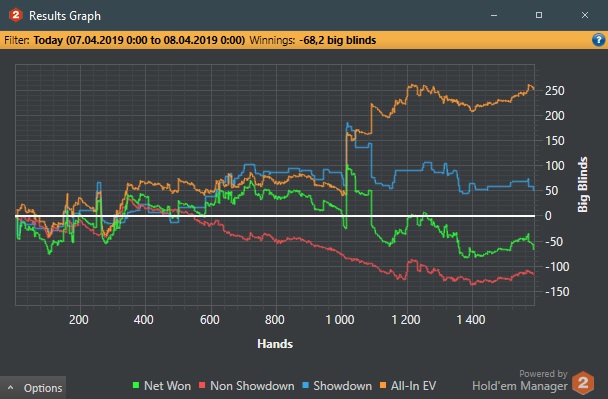The height and width of the screenshot is (399, 608).
Task: Click the Big Blinds axis title
Action: [583, 185]
